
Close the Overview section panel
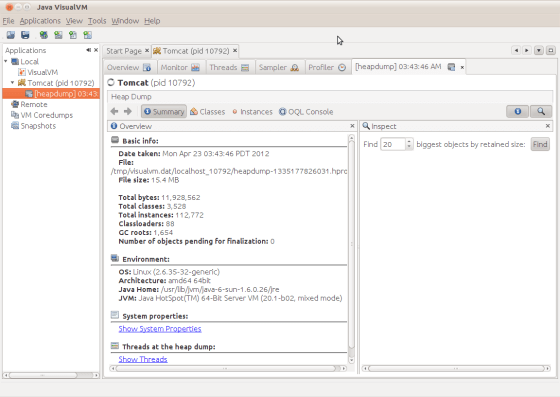(x=352, y=126)
